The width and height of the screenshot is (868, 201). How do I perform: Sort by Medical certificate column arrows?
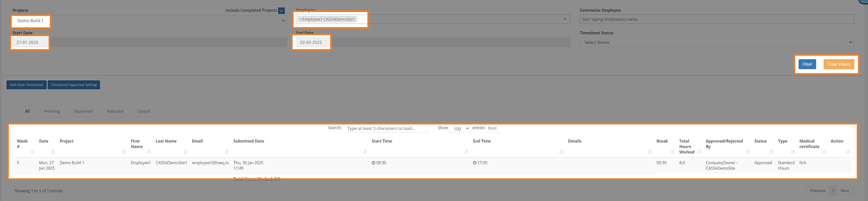click(x=824, y=152)
